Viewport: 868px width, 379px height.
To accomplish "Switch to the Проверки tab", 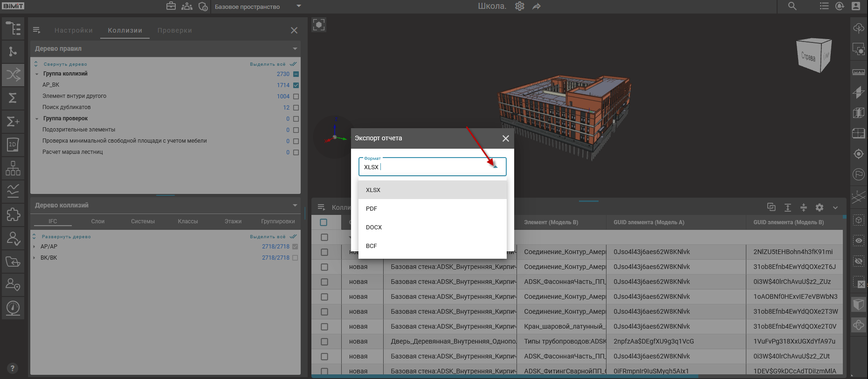I will pyautogui.click(x=174, y=30).
